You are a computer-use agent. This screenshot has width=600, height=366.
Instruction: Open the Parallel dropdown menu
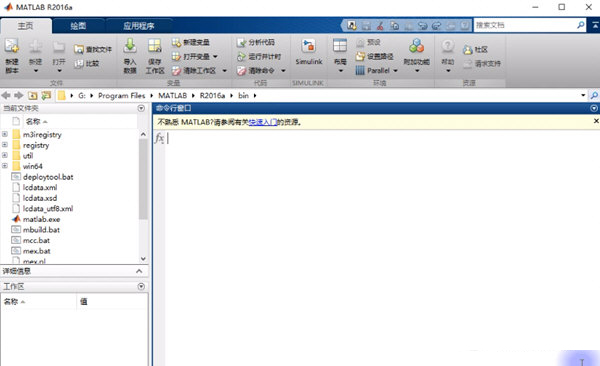(x=395, y=71)
